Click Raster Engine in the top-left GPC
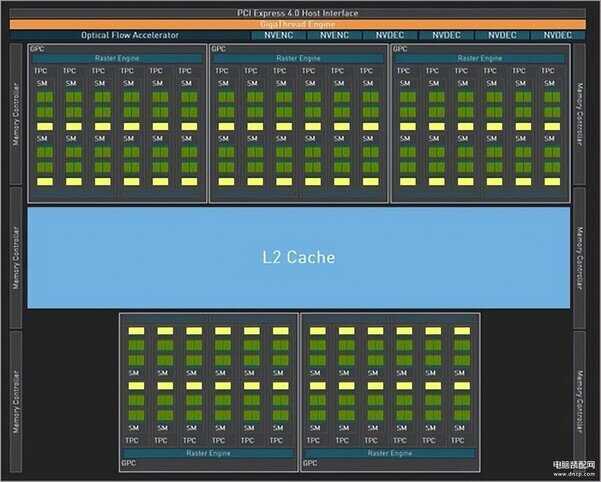Image resolution: width=601 pixels, height=482 pixels. (x=117, y=58)
